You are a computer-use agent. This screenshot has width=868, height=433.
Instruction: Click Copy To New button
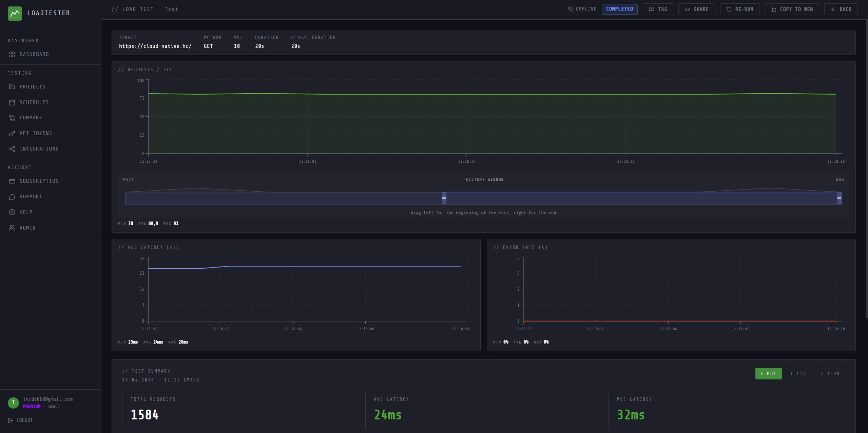click(791, 9)
